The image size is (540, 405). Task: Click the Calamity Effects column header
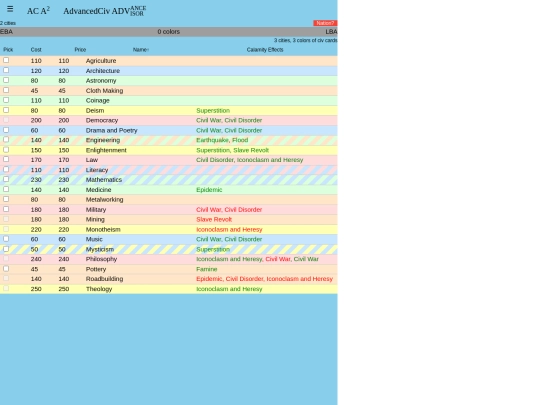(265, 50)
